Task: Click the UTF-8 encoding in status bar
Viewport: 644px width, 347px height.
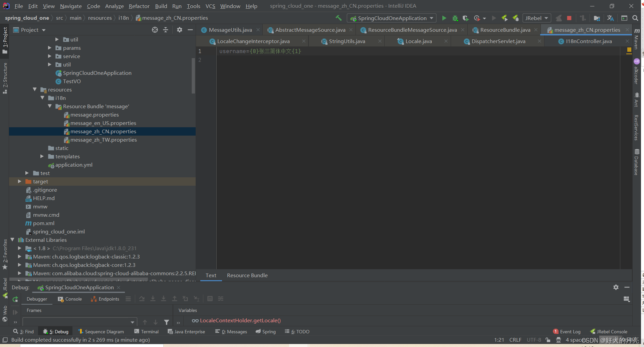Action: point(534,340)
